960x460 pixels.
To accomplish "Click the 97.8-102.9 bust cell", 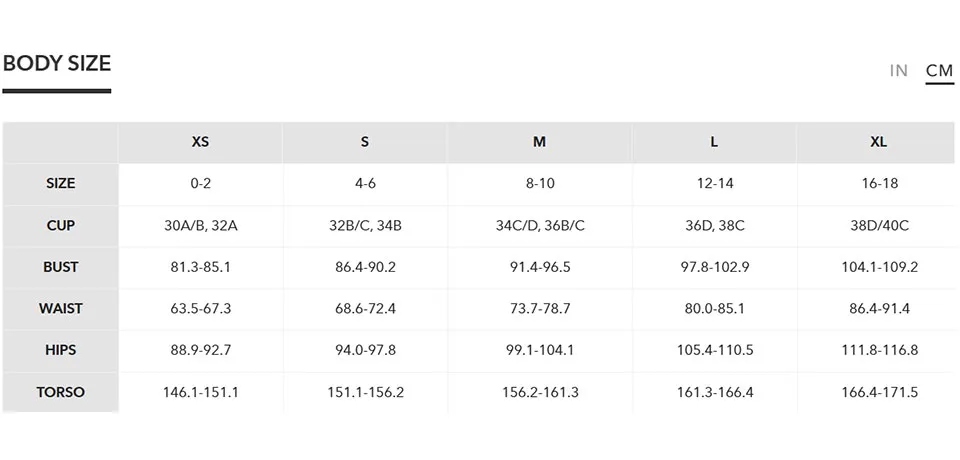I will [x=714, y=267].
